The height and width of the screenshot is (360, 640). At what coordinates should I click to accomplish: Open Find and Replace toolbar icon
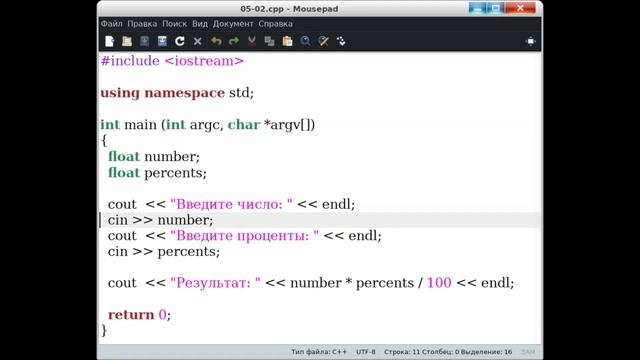point(323,41)
